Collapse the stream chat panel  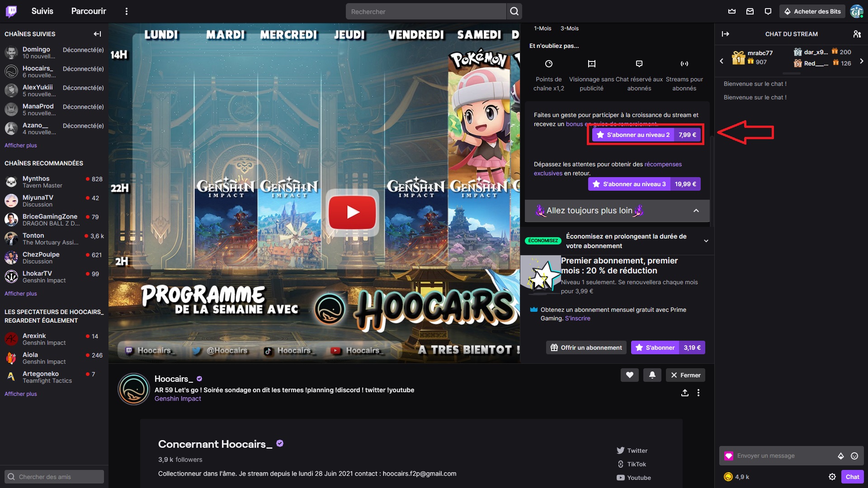coord(726,34)
